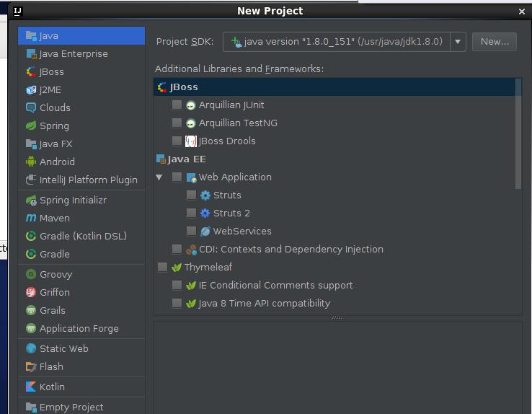Click the frameworks list vertical scrollbar
Screen dimensions: 532x414
point(518,133)
